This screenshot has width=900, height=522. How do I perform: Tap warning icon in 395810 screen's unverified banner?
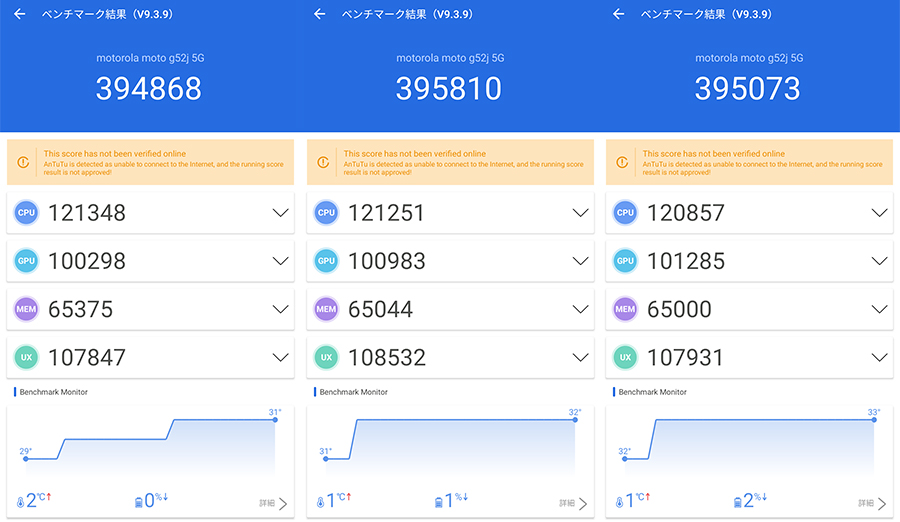point(323,163)
